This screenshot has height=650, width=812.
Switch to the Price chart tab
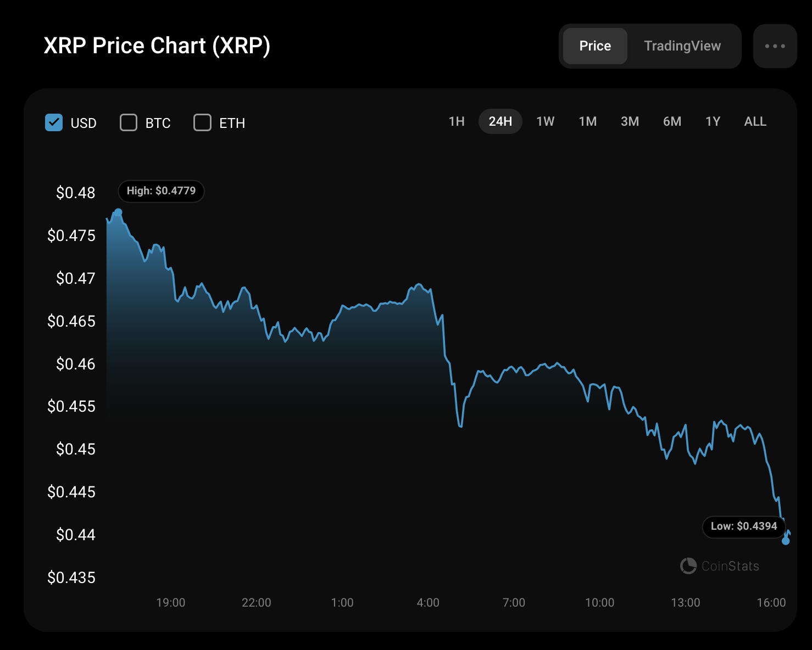pos(595,46)
